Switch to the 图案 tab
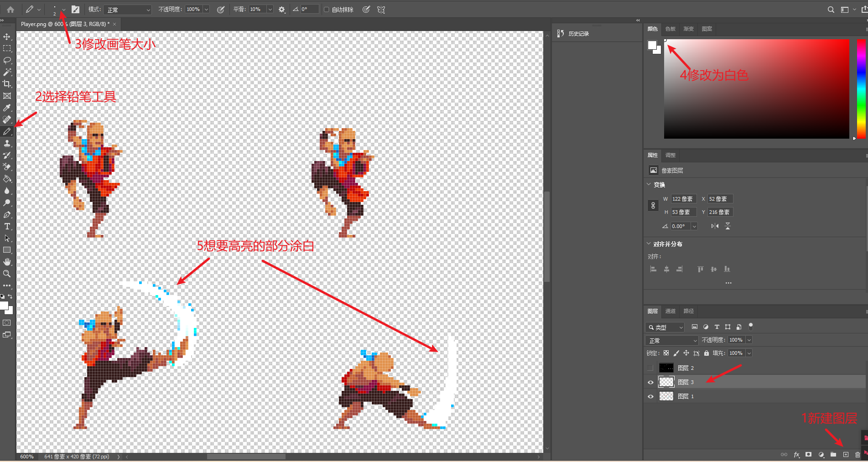Viewport: 868px width, 462px height. tap(707, 29)
